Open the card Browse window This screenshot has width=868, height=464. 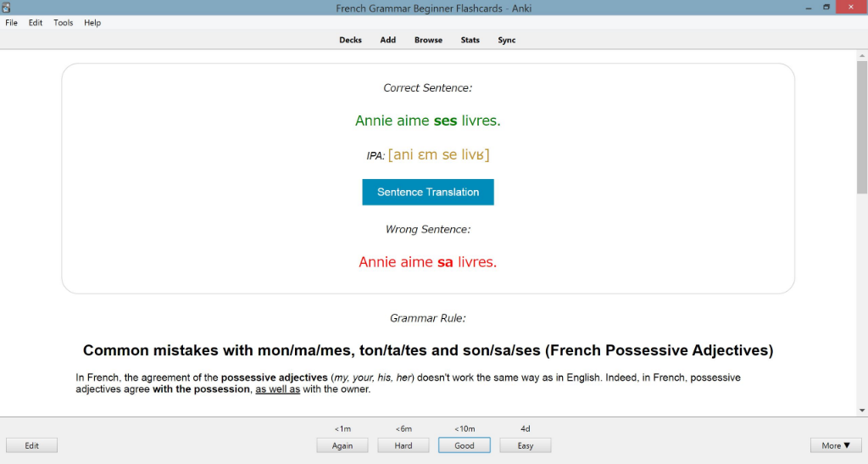click(x=428, y=40)
